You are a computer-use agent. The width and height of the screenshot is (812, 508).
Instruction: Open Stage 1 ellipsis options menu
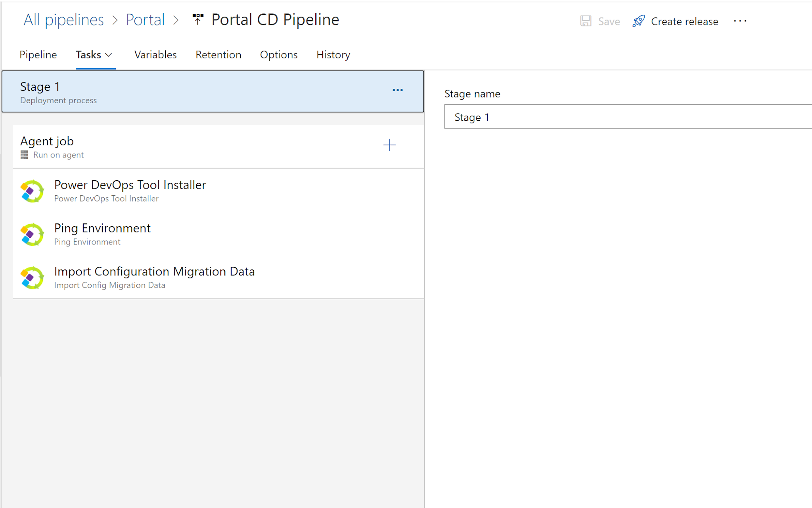(x=397, y=90)
